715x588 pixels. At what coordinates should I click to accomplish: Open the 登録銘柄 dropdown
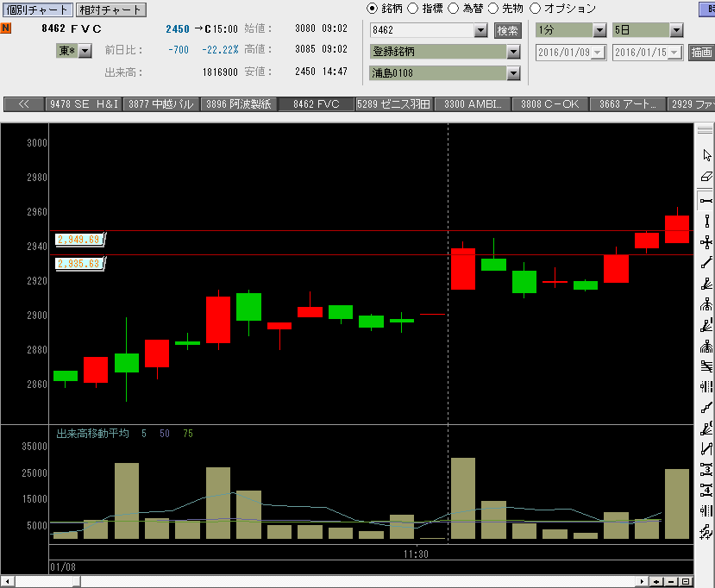coord(513,52)
